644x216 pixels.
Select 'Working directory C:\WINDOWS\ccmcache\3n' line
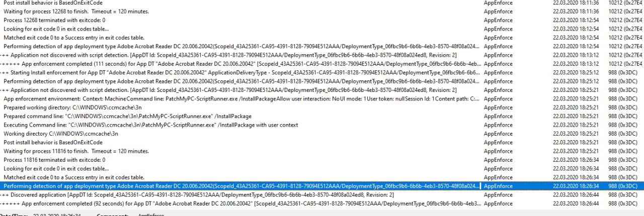[322, 134]
